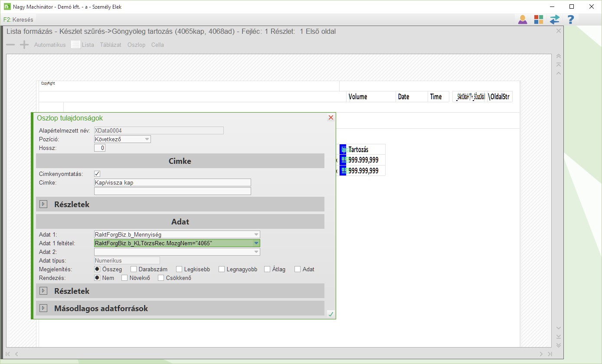Click the single up arrow on the right scrollbar
Viewport: 602px width, 364px height.
pos(559,73)
